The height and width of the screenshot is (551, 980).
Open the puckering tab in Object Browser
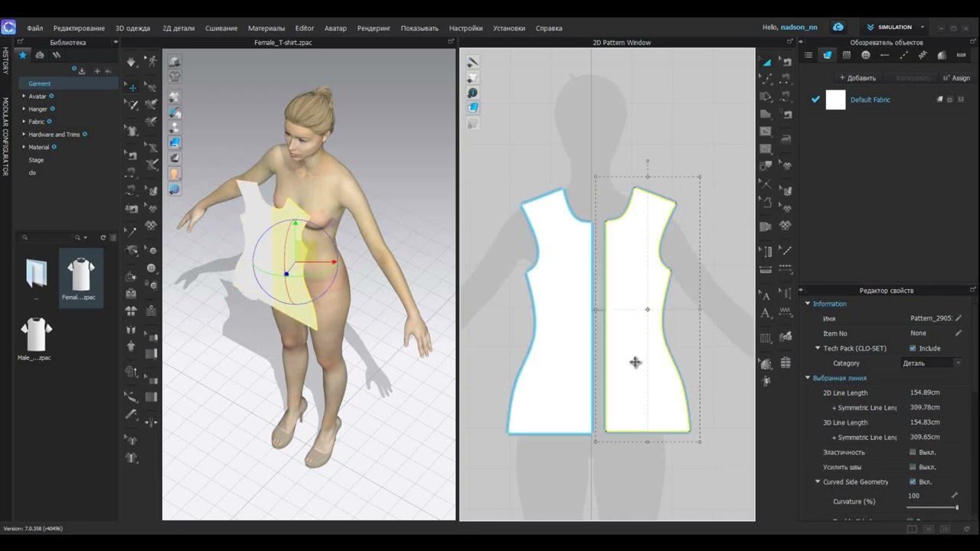(x=923, y=55)
